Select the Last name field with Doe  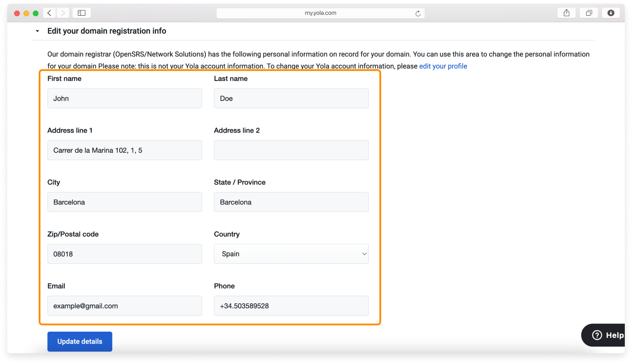[x=291, y=98]
